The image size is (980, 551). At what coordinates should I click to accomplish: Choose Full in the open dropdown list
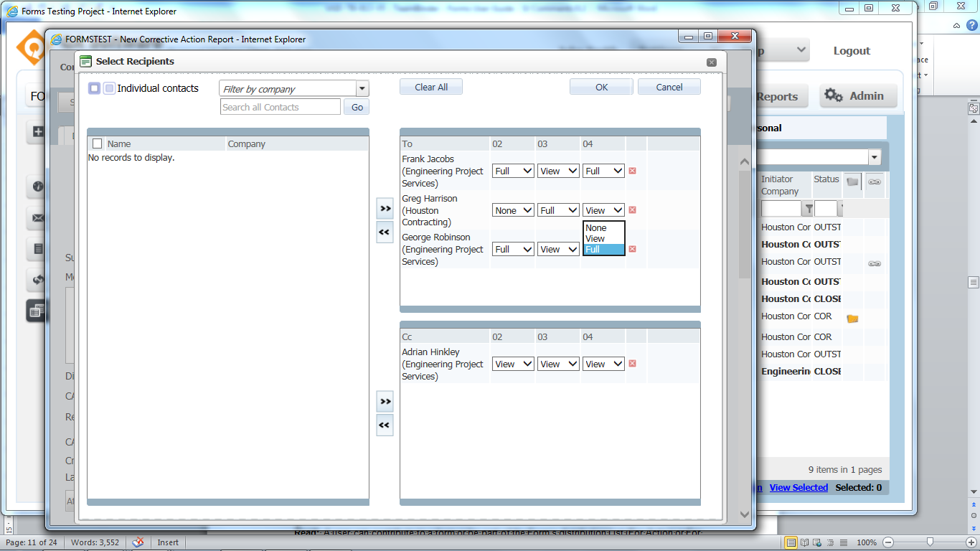pos(603,250)
